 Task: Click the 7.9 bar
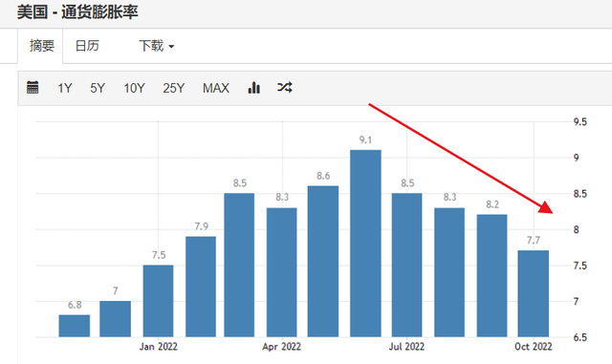coord(201,287)
